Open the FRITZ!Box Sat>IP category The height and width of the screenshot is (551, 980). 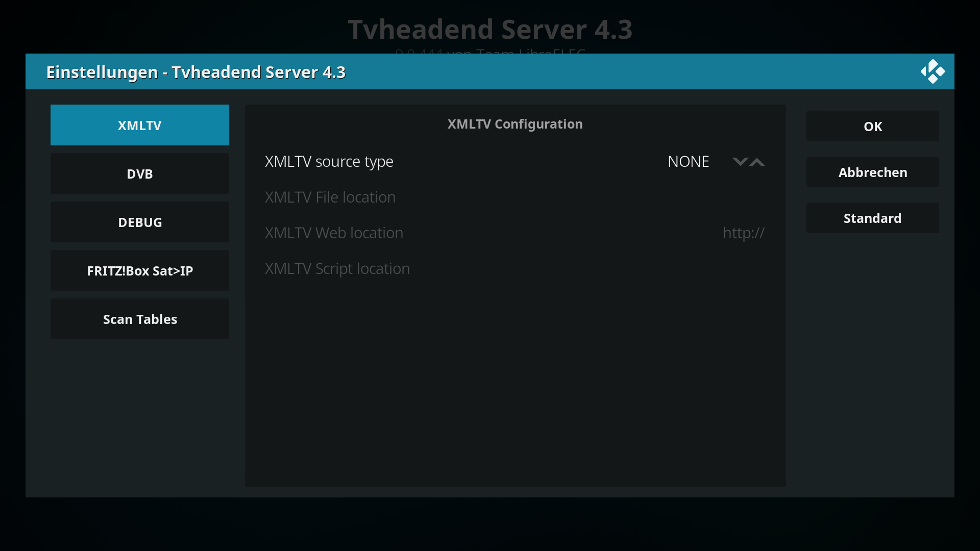[140, 270]
